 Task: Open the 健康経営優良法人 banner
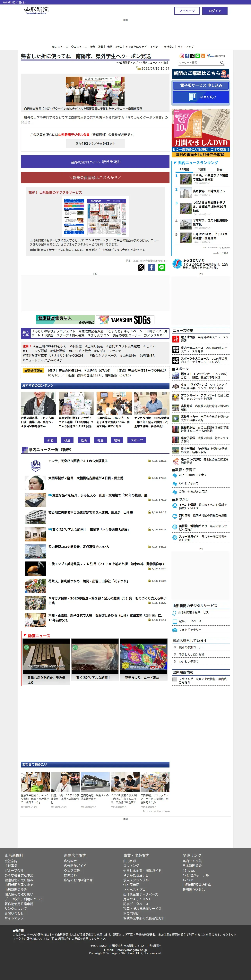coord(65,320)
